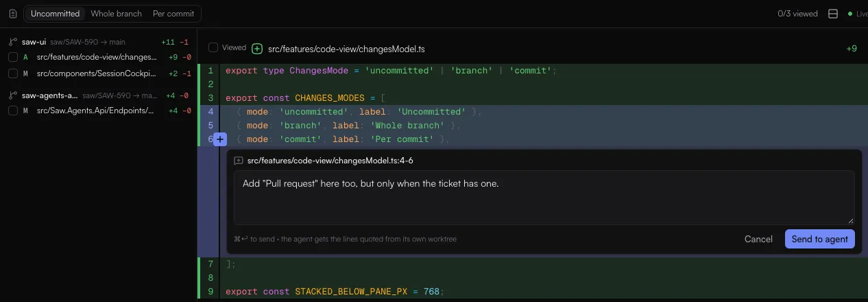Image resolution: width=868 pixels, height=302 pixels.
Task: Select the saw-ui repository row
Action: (99, 42)
